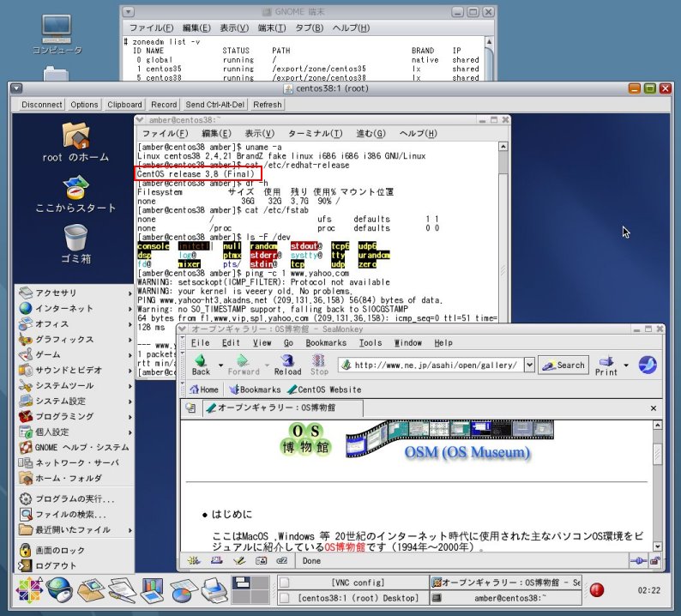Click the greyed-out Forward navigation button in SeaMonkey

pos(244,365)
